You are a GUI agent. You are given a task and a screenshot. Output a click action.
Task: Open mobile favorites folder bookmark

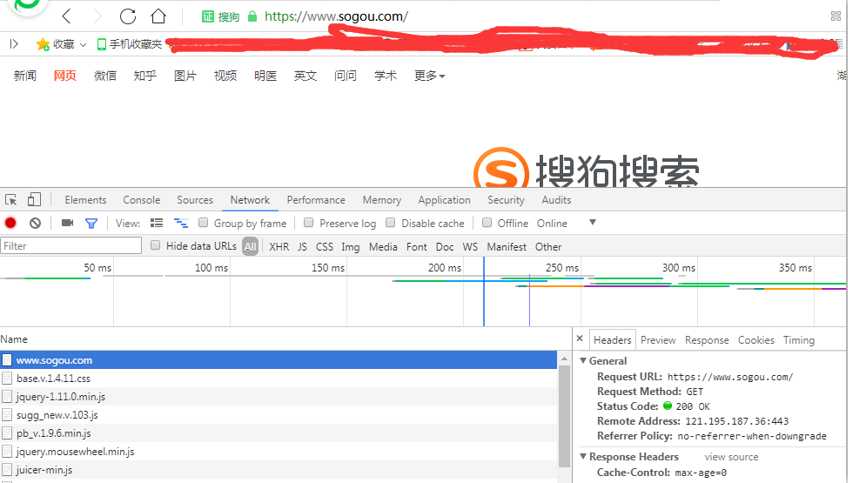(x=129, y=44)
